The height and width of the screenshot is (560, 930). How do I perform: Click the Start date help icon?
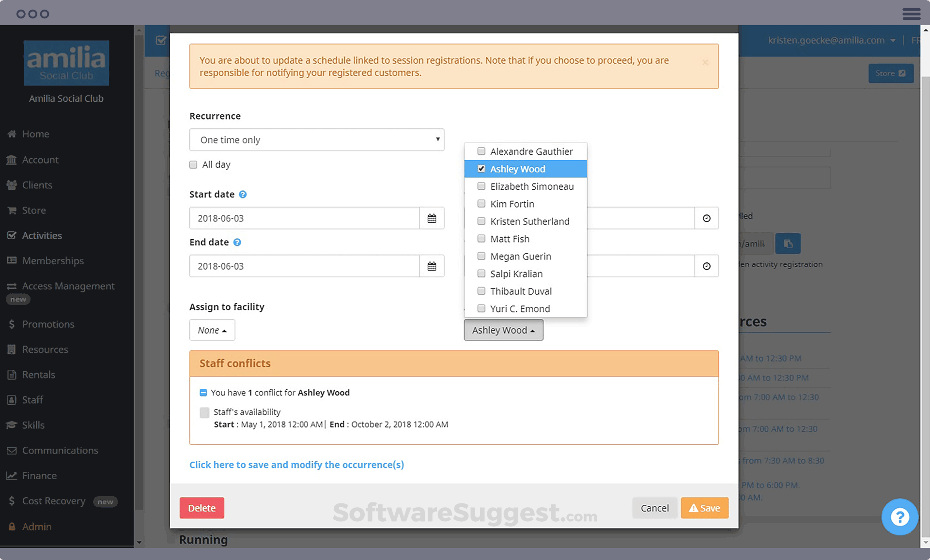pos(243,195)
